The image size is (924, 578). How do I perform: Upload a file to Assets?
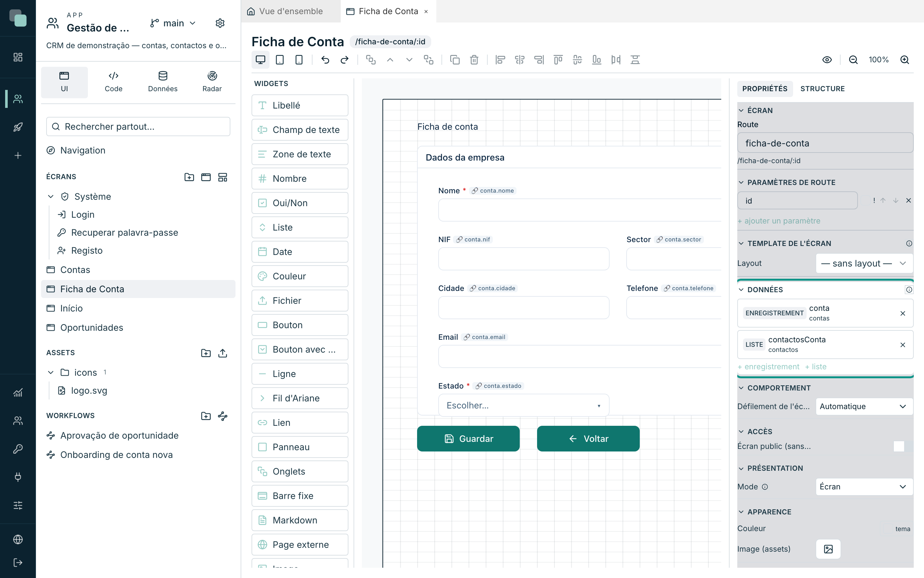(x=223, y=353)
